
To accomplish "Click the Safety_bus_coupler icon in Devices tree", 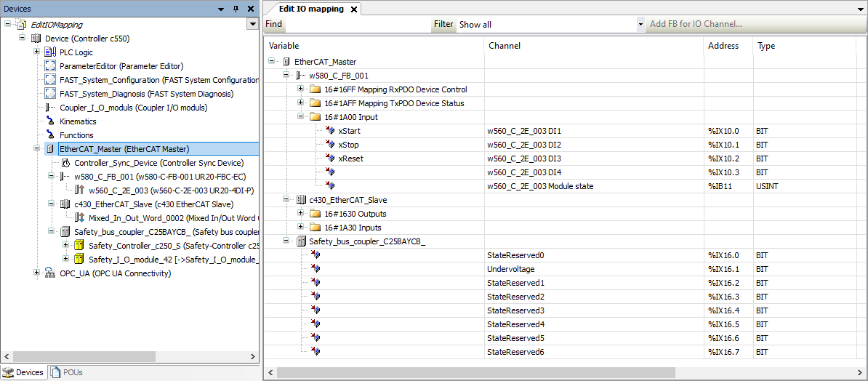I will [65, 232].
